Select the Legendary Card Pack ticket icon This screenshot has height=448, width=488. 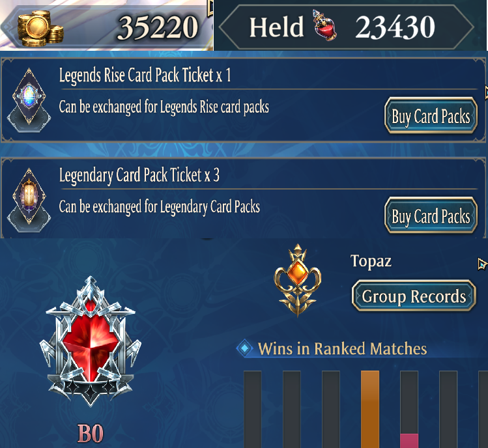29,200
